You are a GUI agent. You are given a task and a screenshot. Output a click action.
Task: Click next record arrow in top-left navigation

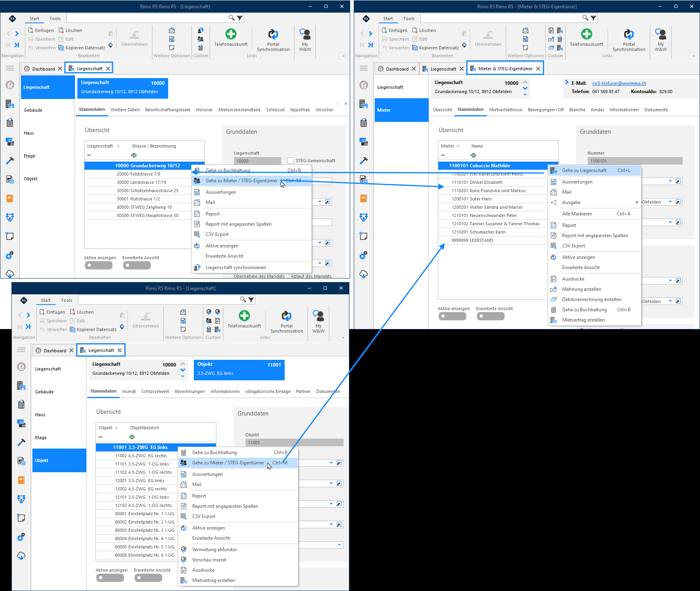(x=17, y=34)
